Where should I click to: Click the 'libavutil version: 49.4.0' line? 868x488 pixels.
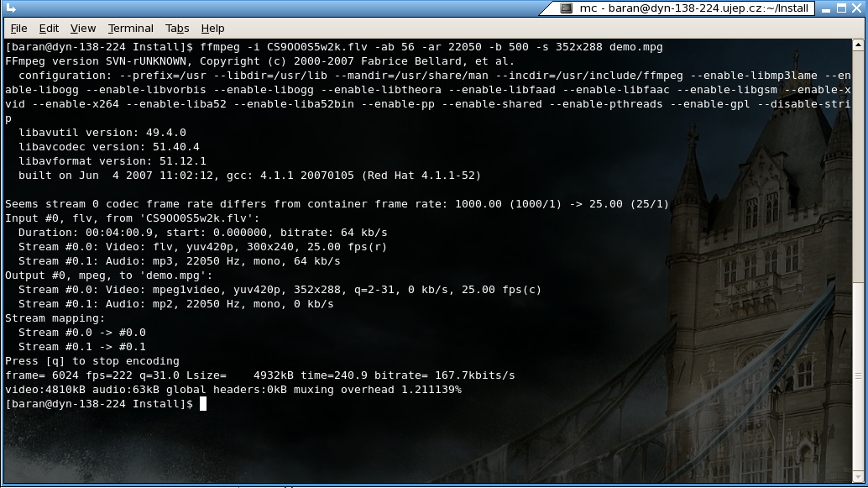pos(102,133)
